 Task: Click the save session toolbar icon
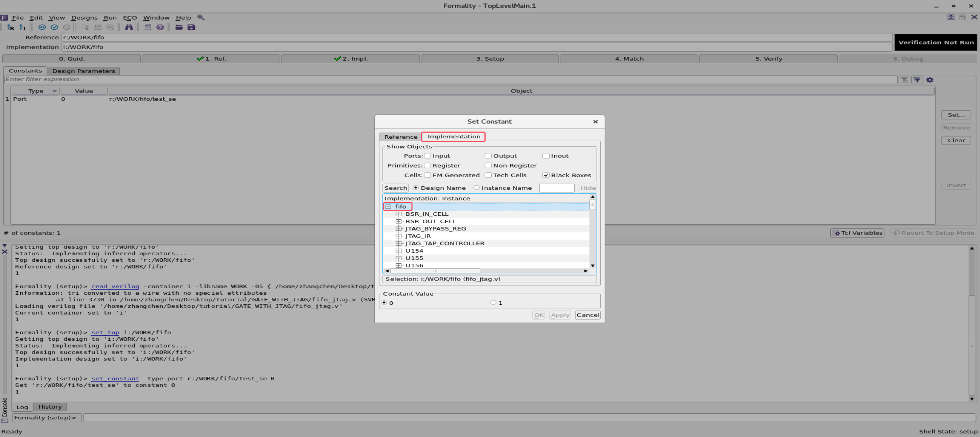(191, 27)
